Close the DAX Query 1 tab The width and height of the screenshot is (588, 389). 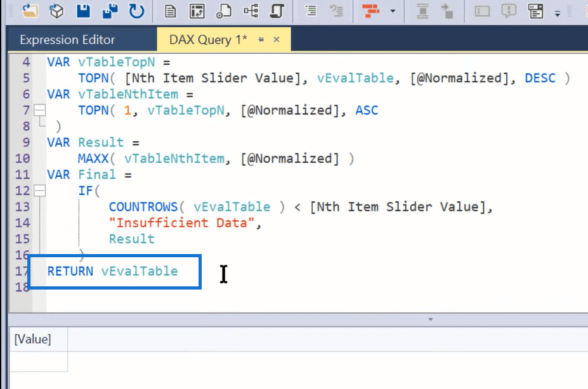click(x=277, y=39)
